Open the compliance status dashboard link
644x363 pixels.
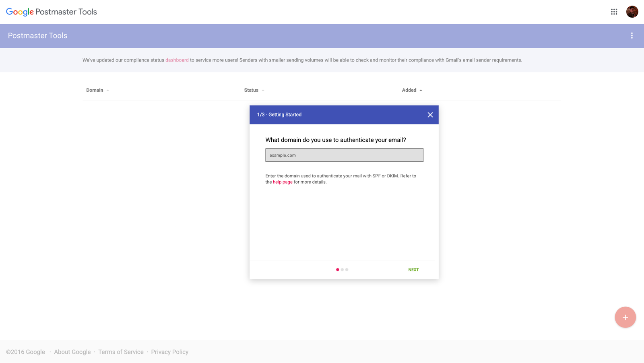point(177,60)
